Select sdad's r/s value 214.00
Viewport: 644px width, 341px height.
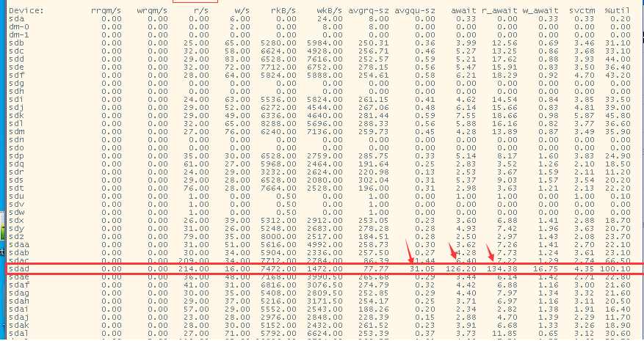pos(194,269)
